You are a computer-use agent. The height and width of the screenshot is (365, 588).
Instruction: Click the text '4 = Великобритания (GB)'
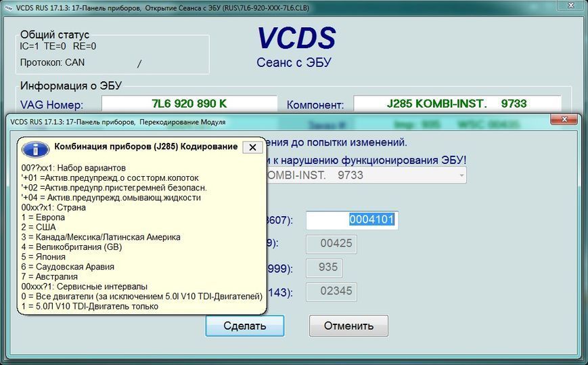[72, 247]
